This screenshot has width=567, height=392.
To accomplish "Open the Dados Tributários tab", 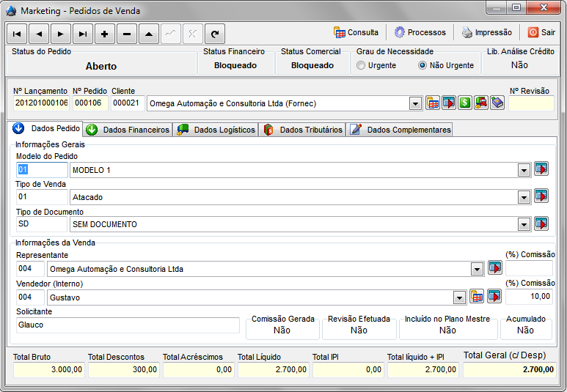I will coord(303,130).
